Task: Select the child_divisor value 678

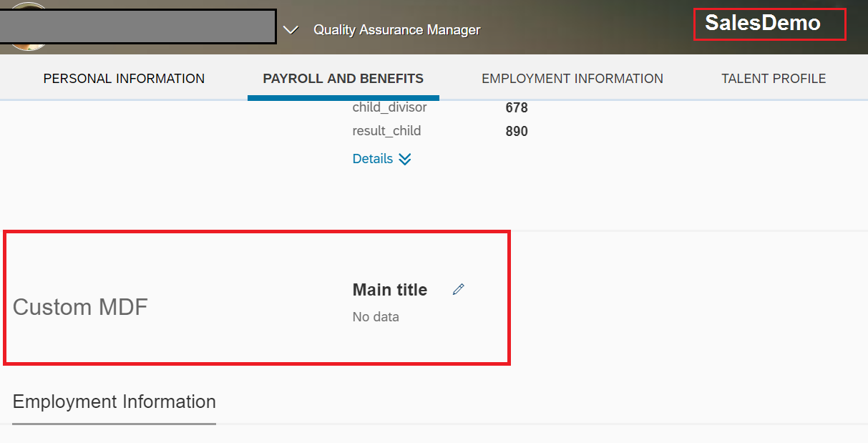Action: (517, 108)
